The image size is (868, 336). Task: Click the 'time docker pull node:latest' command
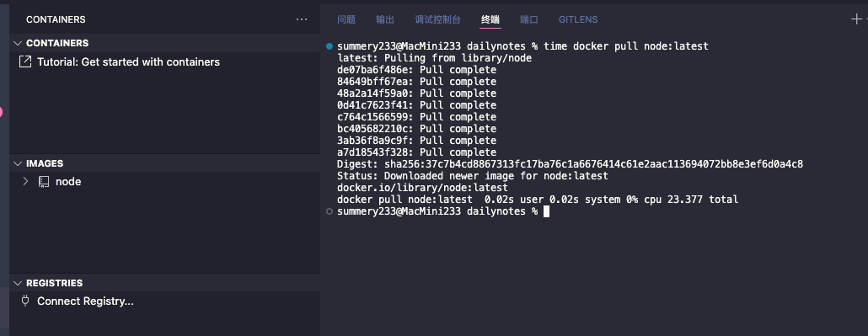[x=626, y=46]
